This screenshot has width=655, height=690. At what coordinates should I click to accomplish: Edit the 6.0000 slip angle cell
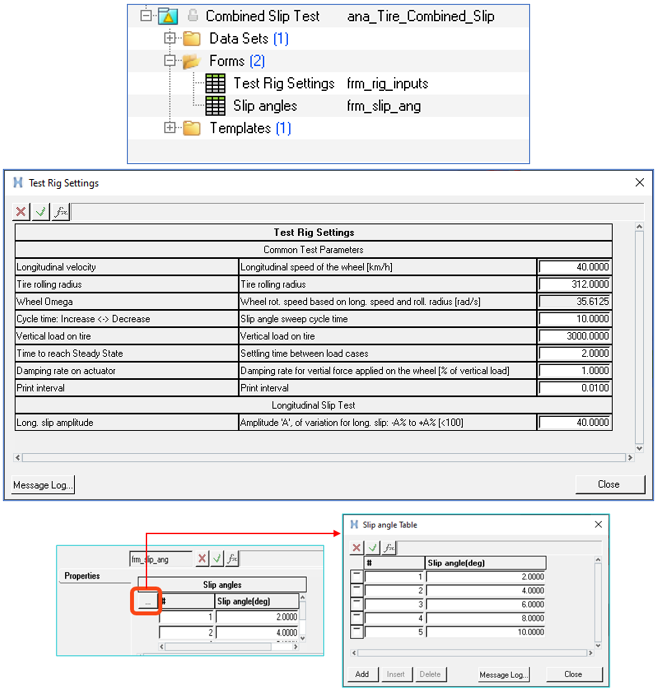click(486, 604)
